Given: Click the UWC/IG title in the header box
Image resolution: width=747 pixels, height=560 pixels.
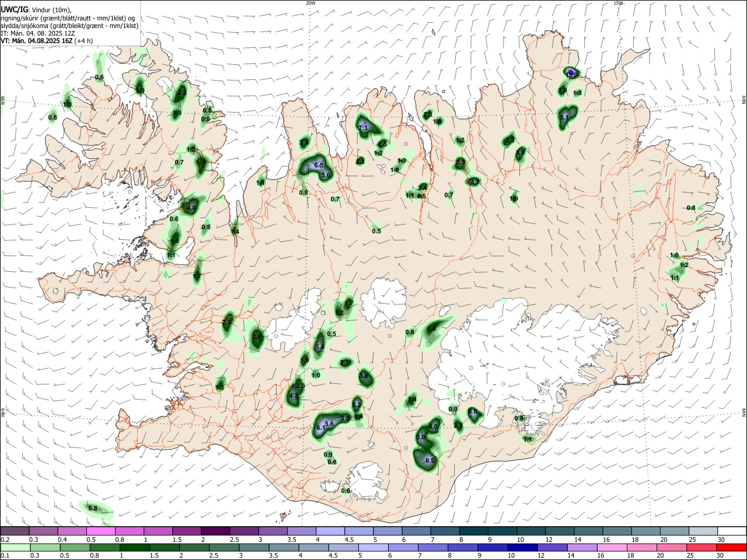Looking at the screenshot, I should coord(14,9).
